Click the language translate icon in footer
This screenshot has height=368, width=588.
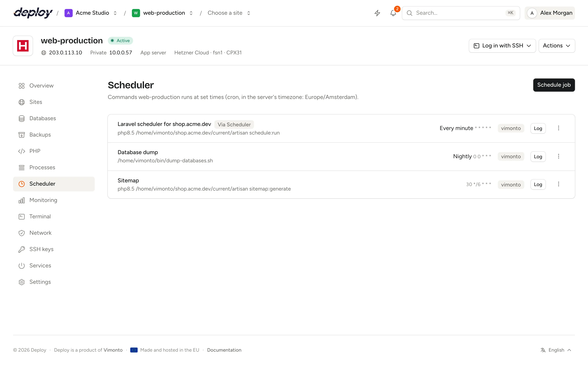click(x=543, y=350)
